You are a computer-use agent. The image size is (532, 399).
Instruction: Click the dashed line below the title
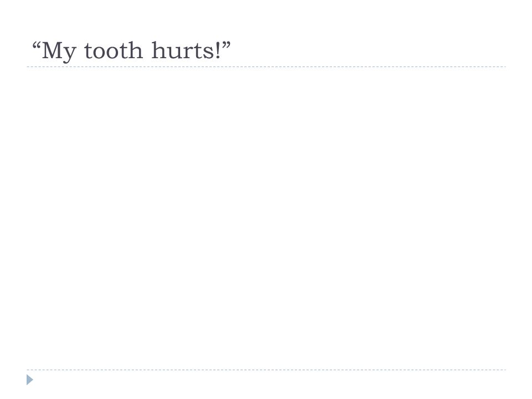(266, 67)
